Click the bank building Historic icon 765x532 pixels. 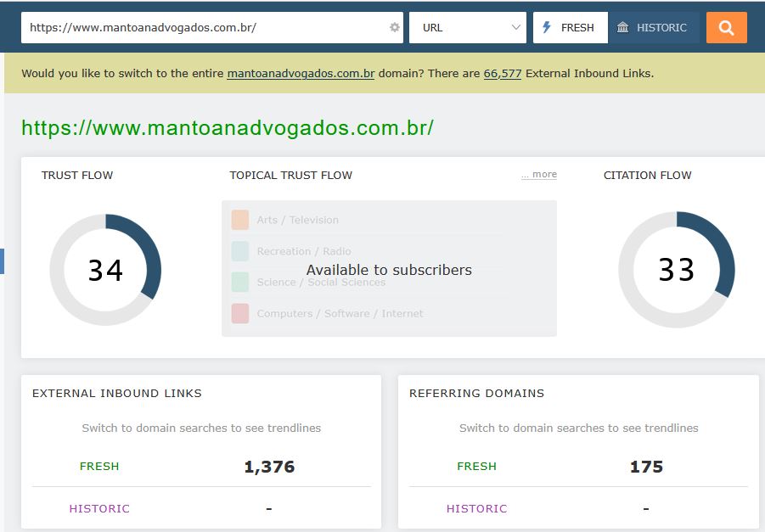click(622, 27)
